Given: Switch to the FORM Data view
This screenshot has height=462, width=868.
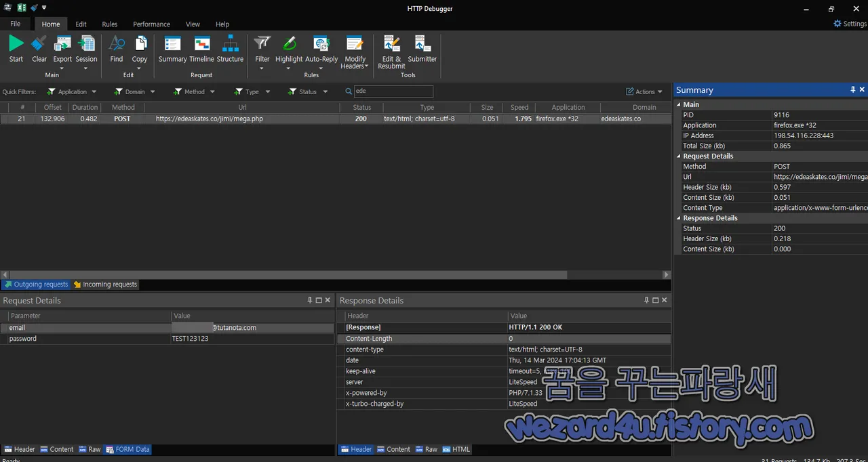Looking at the screenshot, I should [x=127, y=449].
